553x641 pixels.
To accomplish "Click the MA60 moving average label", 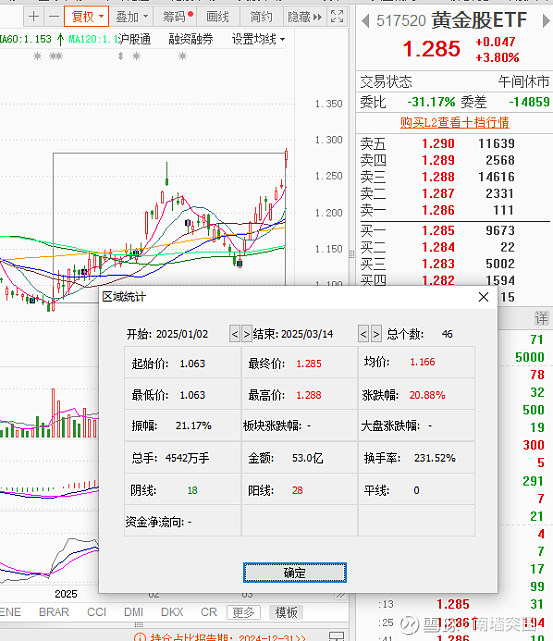I will point(26,39).
